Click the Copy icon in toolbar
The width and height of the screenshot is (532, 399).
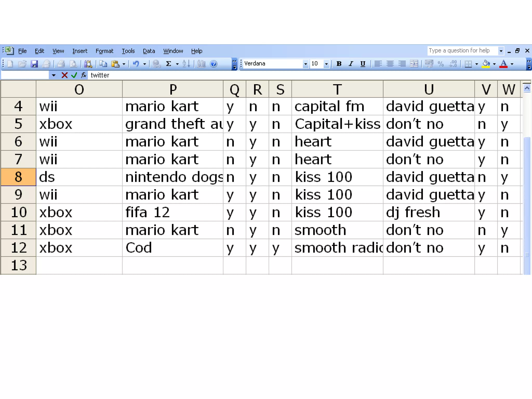point(103,64)
